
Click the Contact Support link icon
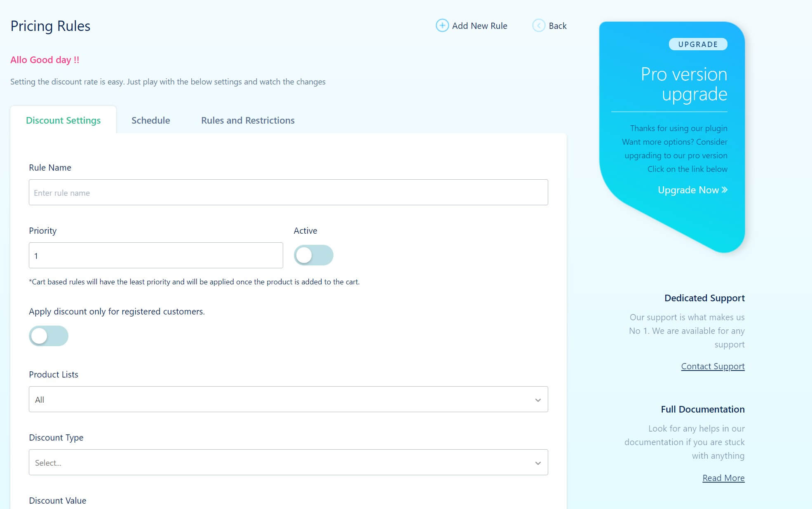(x=713, y=366)
